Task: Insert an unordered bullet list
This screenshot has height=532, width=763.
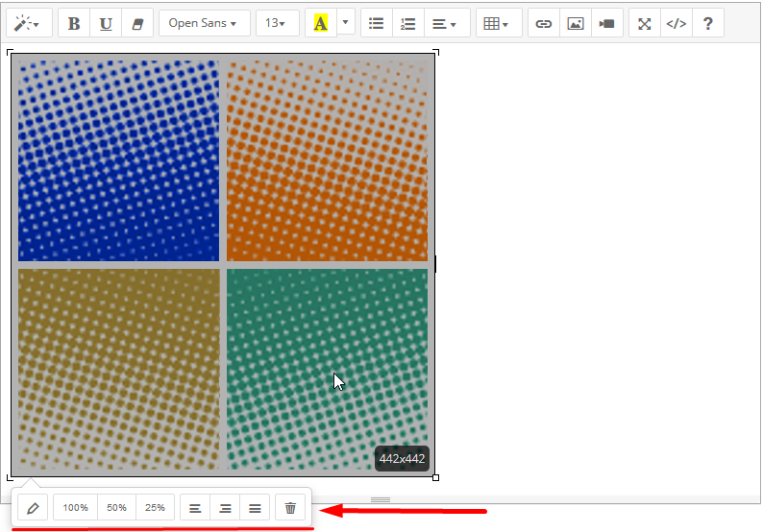Action: 377,23
